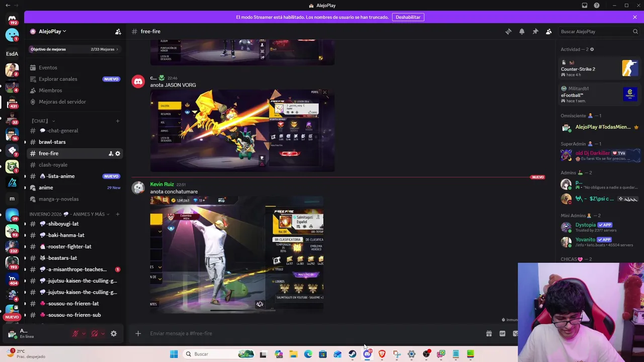This screenshot has height=362, width=644.
Task: Click attach plus button in message bar
Action: coord(138,333)
